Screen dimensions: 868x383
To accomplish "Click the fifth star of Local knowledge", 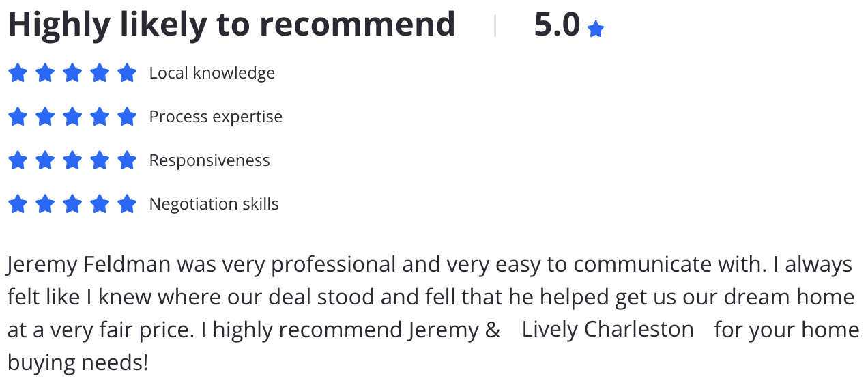I will point(127,73).
